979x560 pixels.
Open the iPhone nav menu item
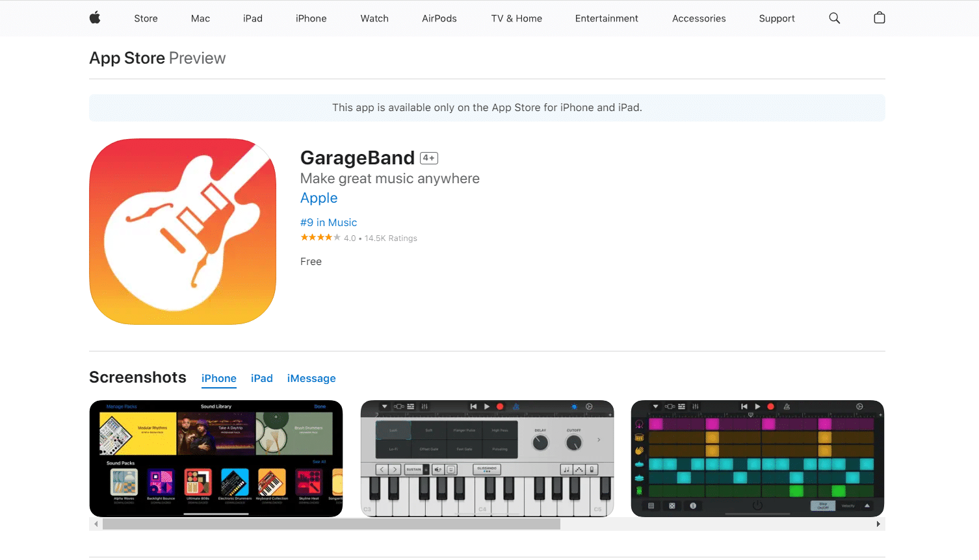(311, 18)
